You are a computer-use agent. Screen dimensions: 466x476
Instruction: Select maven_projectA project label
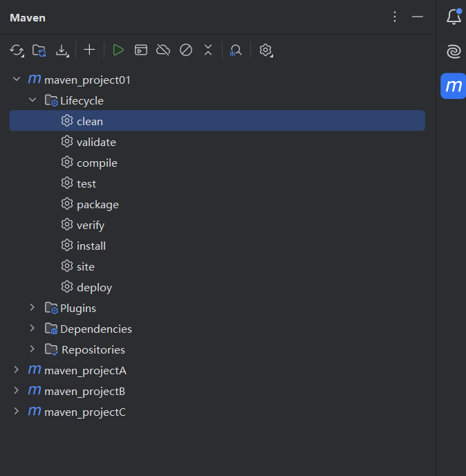coord(85,371)
